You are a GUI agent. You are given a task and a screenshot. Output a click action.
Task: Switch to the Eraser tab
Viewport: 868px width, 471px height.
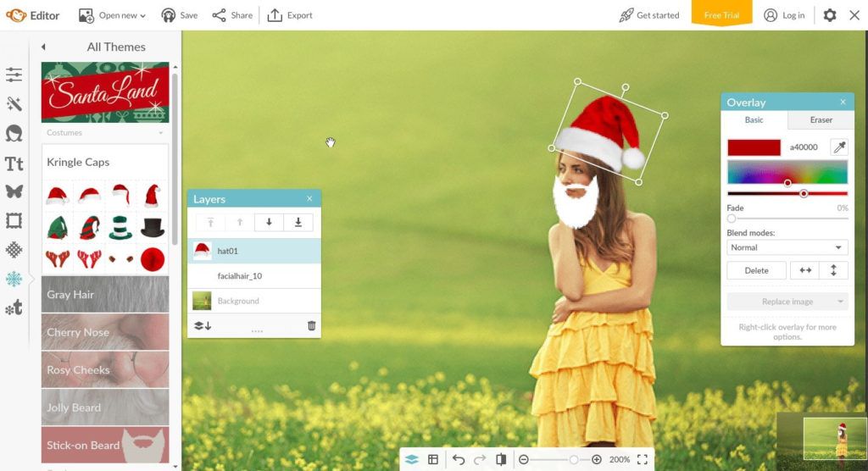point(821,120)
